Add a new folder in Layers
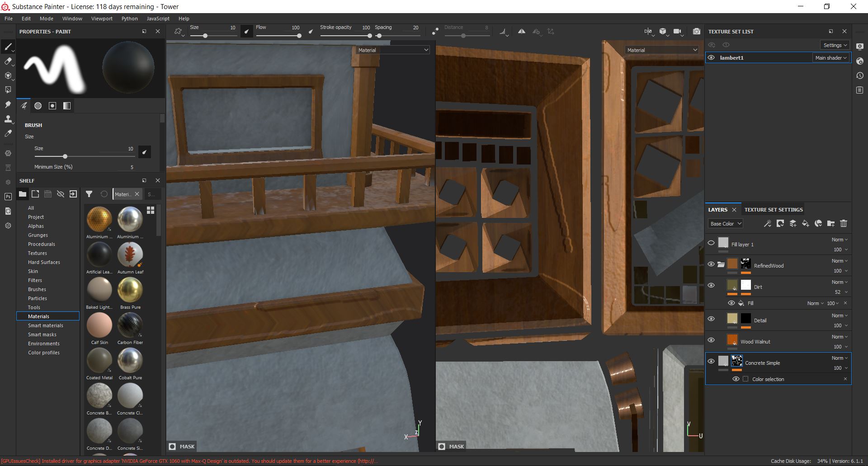 831,224
